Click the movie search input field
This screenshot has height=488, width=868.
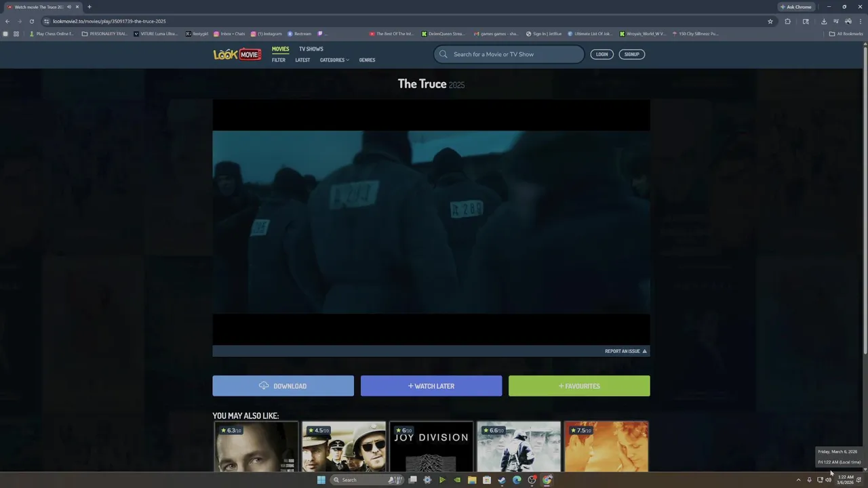tap(509, 54)
